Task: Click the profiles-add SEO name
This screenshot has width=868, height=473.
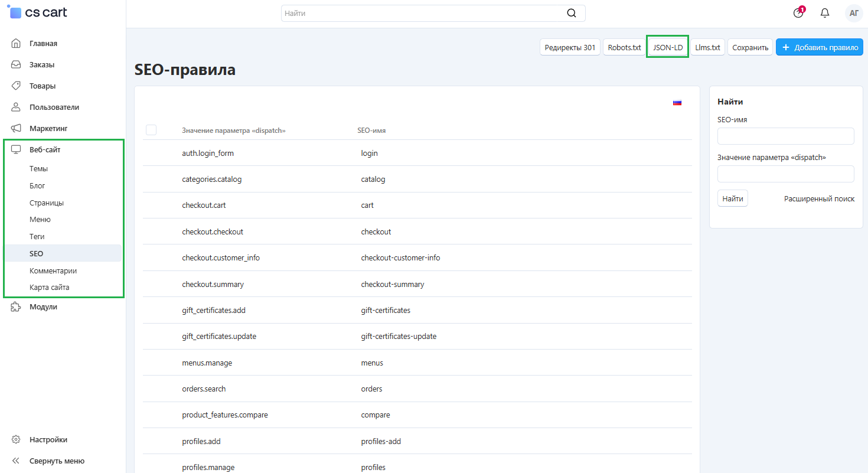Action: coord(381,441)
